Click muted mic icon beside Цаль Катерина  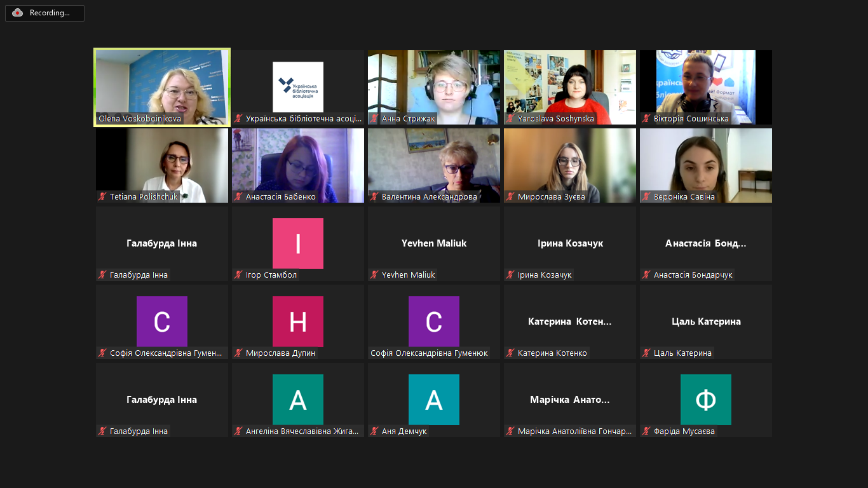pyautogui.click(x=646, y=353)
